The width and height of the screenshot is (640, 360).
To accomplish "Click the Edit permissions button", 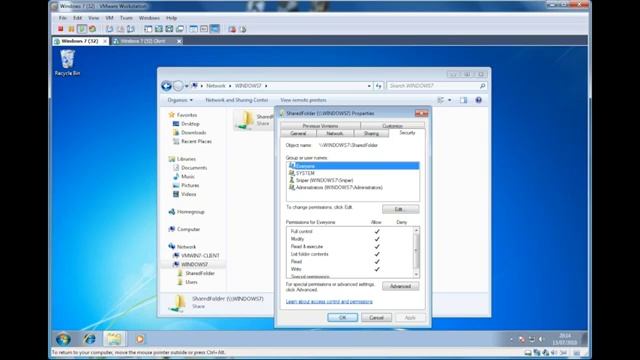I will (400, 209).
